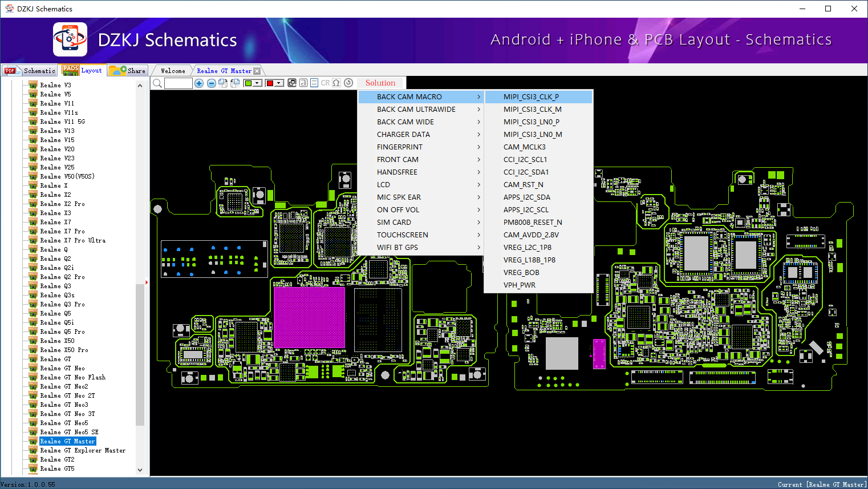This screenshot has width=868, height=489.
Task: Click the blue plus zoom-in icon
Action: click(199, 83)
